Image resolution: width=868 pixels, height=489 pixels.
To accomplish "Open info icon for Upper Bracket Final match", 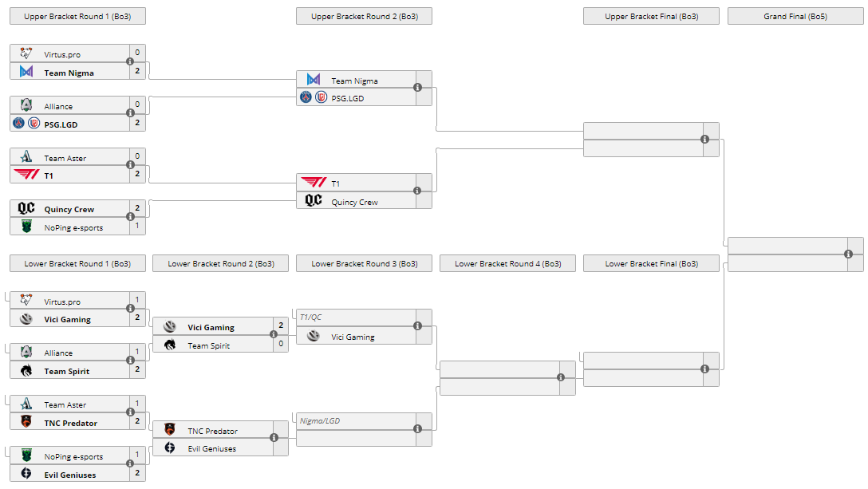I will point(704,140).
